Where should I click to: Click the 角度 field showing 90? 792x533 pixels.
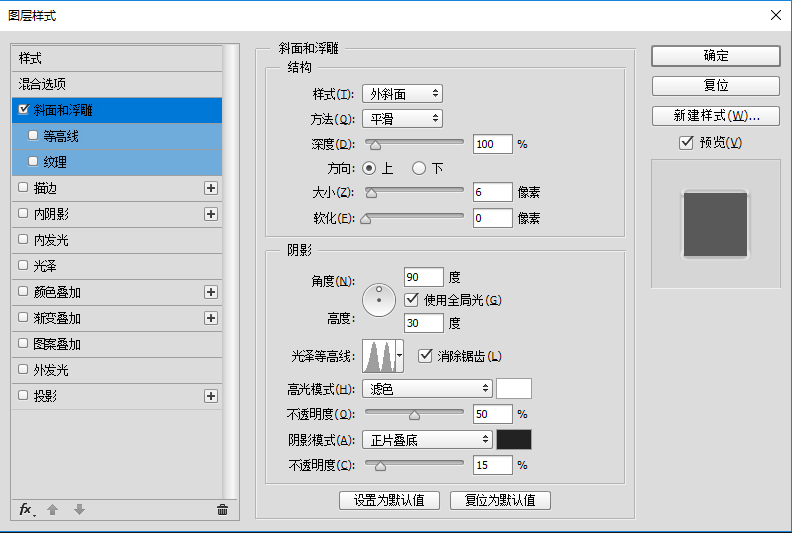(x=424, y=277)
